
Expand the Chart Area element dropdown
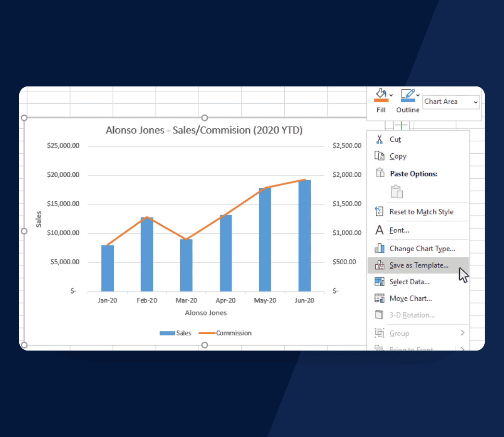coord(476,102)
